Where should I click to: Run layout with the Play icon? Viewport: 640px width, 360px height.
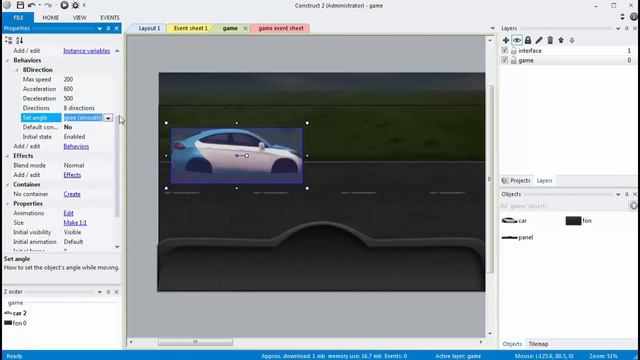64,5
